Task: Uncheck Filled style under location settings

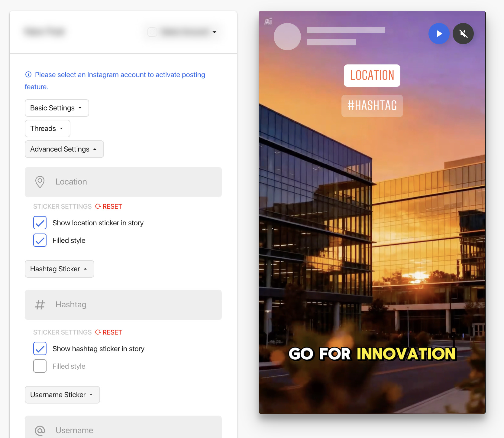Action: [x=40, y=240]
